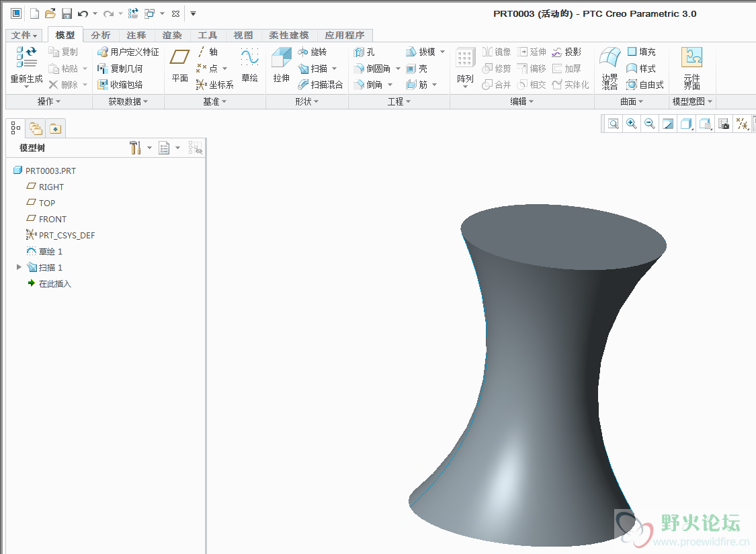Viewport: 756px width, 554px height.
Task: Expand the 扫描 1 tree node
Action: pos(19,267)
